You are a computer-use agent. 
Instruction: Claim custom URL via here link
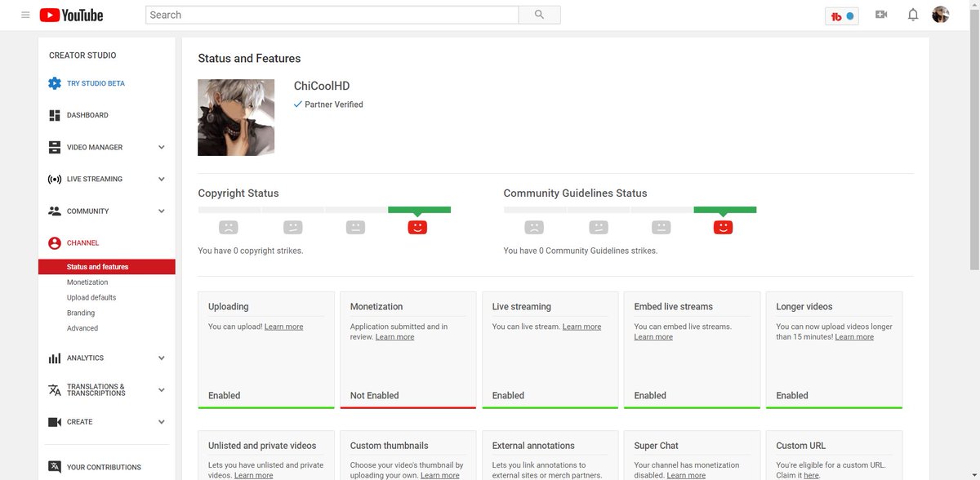click(x=811, y=475)
